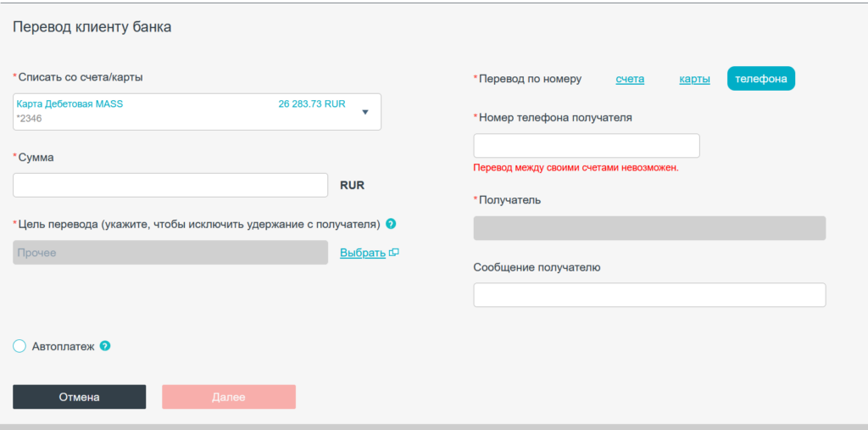Image resolution: width=868 pixels, height=430 pixels.
Task: Click the error text about своими счетами
Action: [x=576, y=168]
